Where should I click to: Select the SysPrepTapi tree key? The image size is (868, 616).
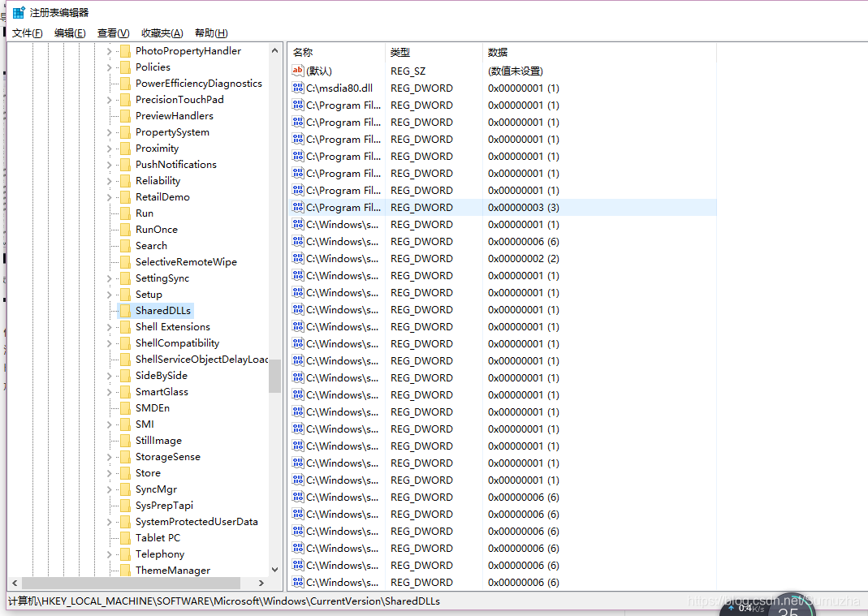click(164, 506)
